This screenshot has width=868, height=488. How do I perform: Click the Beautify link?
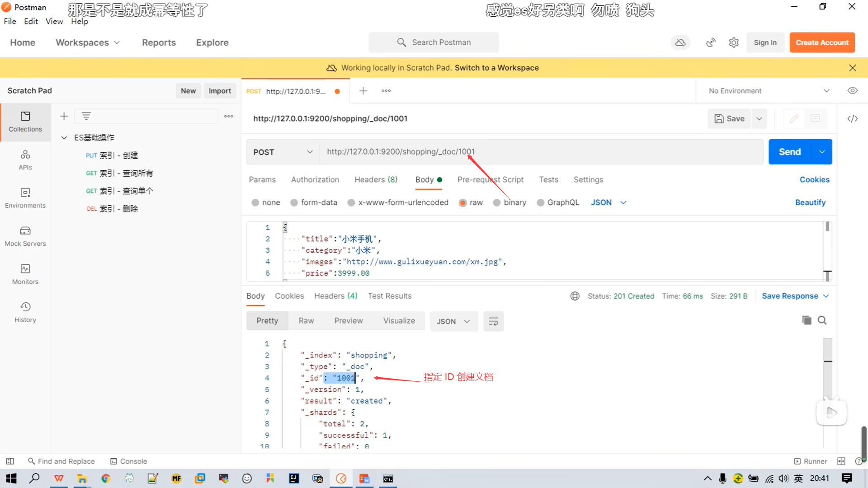tap(810, 202)
